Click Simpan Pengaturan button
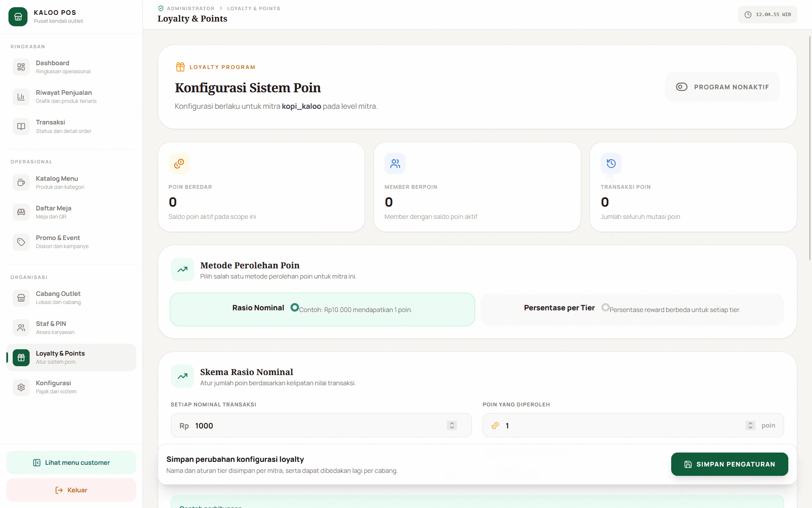Screen dimensions: 812x508 [x=730, y=464]
